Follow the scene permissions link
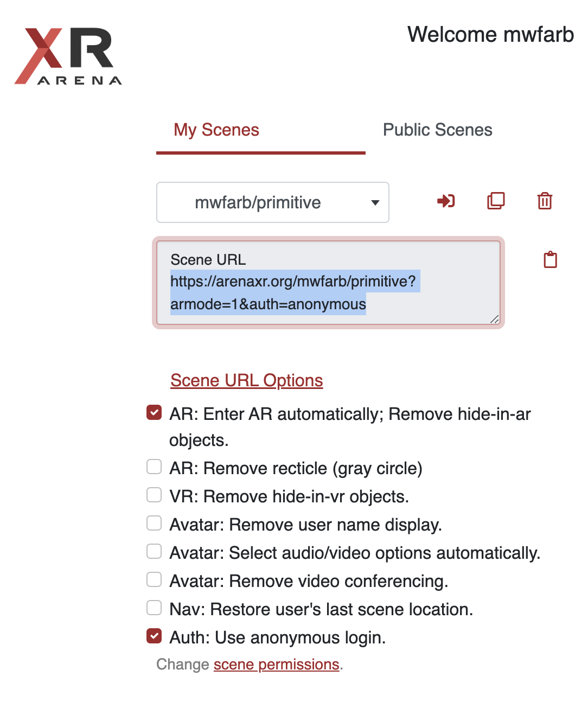The height and width of the screenshot is (702, 588). pyautogui.click(x=277, y=665)
